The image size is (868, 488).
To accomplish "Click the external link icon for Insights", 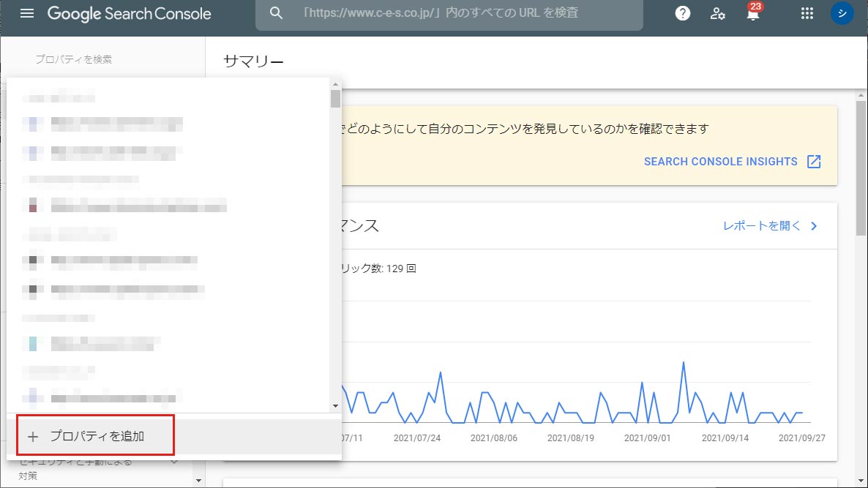I will 814,162.
